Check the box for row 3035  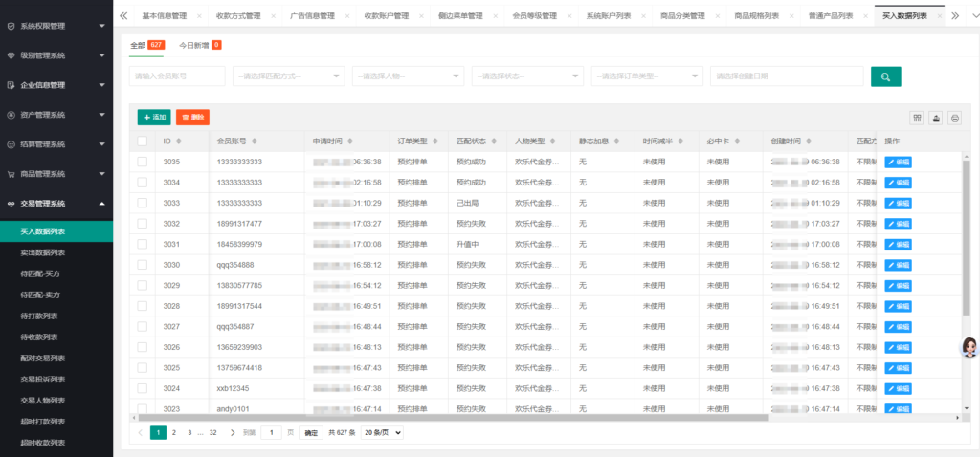point(143,162)
